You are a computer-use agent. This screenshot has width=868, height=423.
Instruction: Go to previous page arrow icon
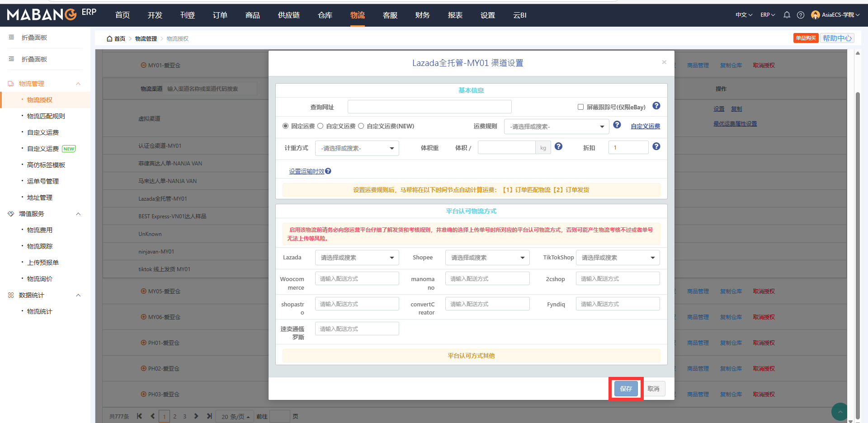[x=152, y=416]
